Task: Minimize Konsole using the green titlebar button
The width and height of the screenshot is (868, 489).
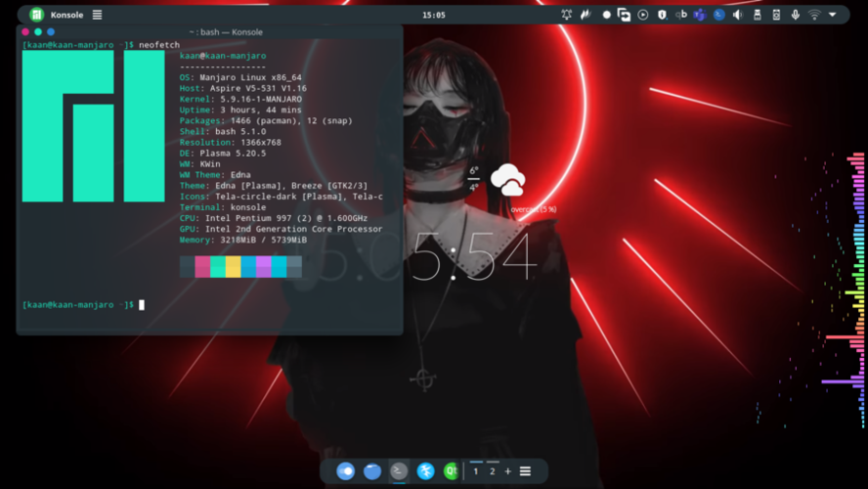Action: pos(38,32)
